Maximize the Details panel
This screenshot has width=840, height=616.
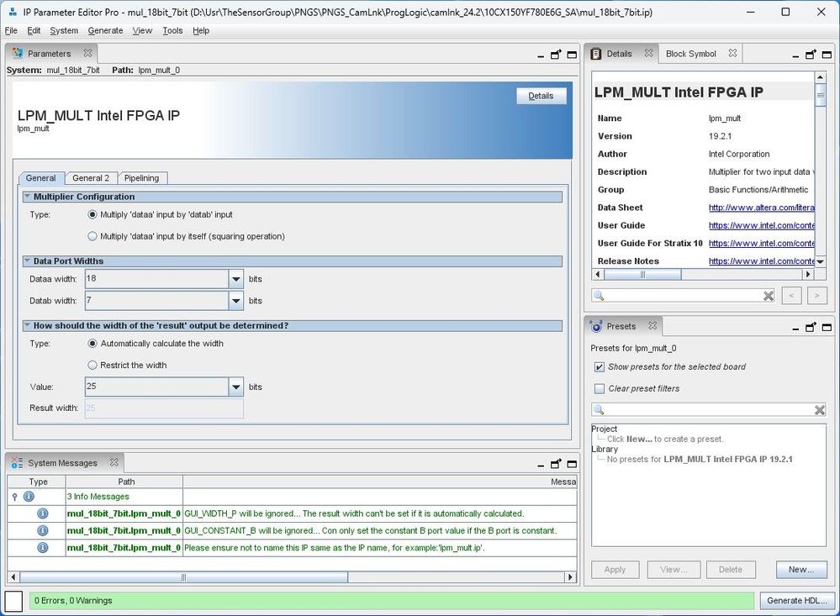tap(827, 55)
